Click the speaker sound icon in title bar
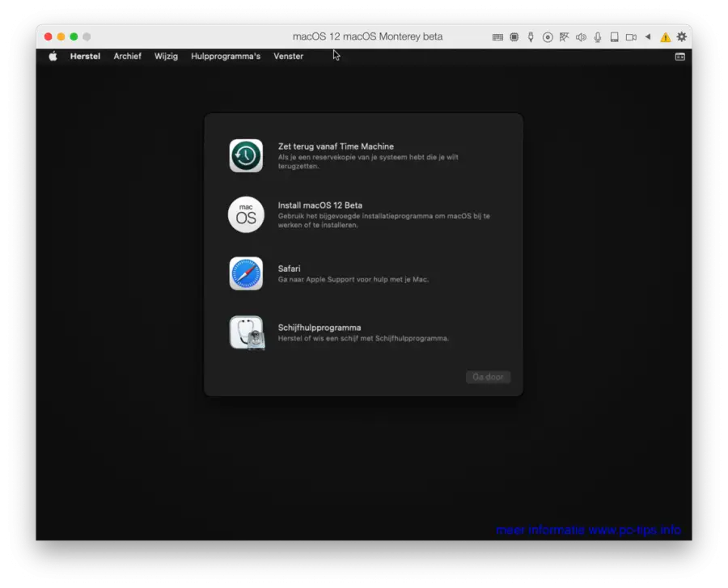The image size is (728, 588). point(581,37)
